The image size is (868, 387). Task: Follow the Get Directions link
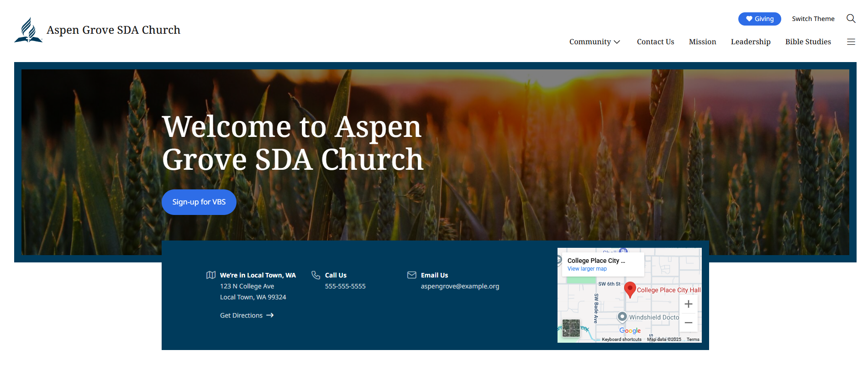[247, 315]
